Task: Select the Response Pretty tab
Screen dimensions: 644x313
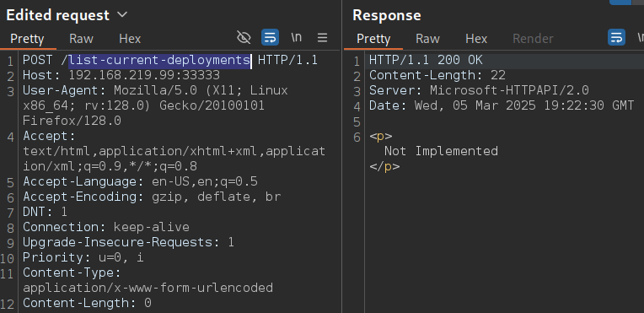Action: pos(373,39)
